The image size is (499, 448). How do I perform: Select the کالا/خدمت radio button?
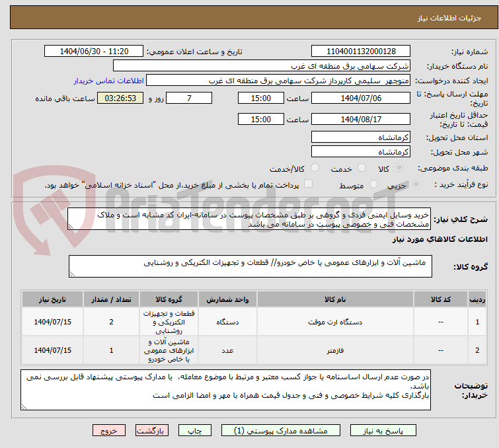(x=315, y=168)
